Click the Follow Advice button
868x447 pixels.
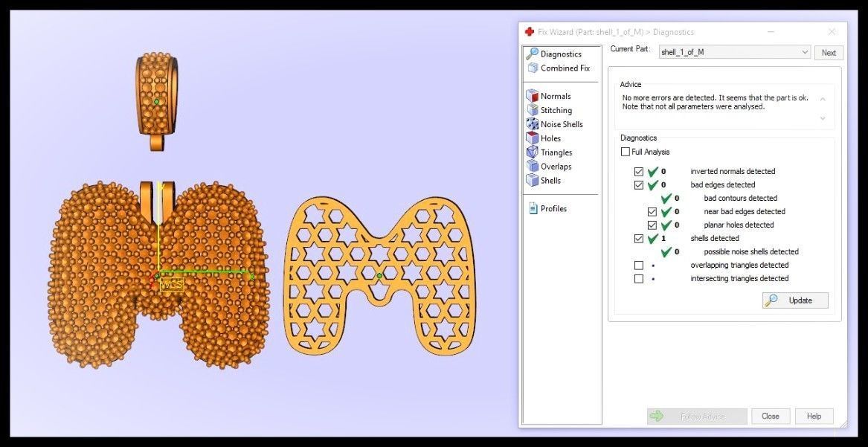(x=698, y=416)
